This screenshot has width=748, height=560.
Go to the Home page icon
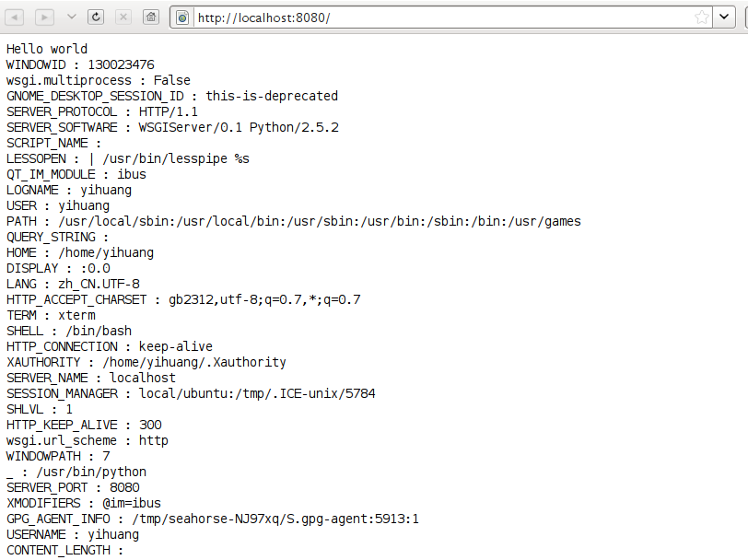[151, 17]
